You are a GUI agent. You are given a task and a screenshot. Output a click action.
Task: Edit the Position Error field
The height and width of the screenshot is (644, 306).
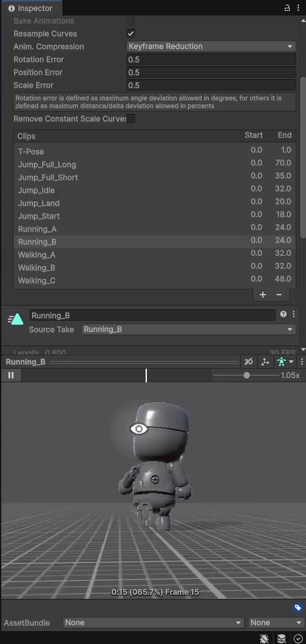click(x=211, y=72)
